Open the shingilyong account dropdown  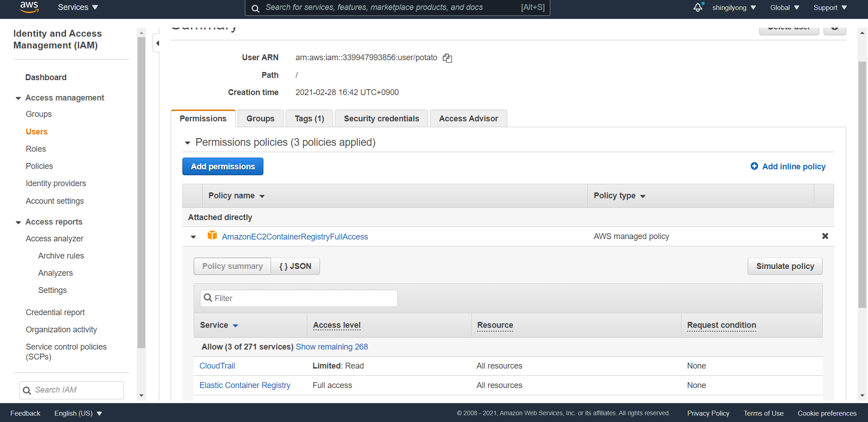click(x=734, y=8)
